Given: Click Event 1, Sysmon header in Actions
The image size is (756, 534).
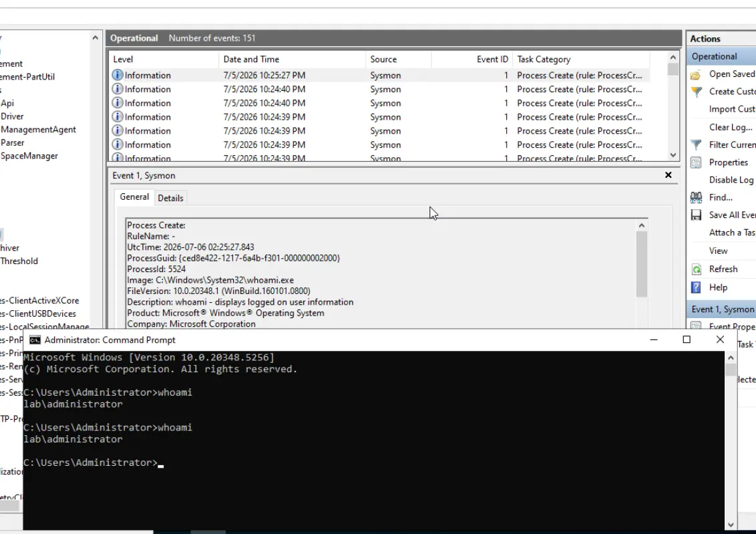Looking at the screenshot, I should (721, 309).
